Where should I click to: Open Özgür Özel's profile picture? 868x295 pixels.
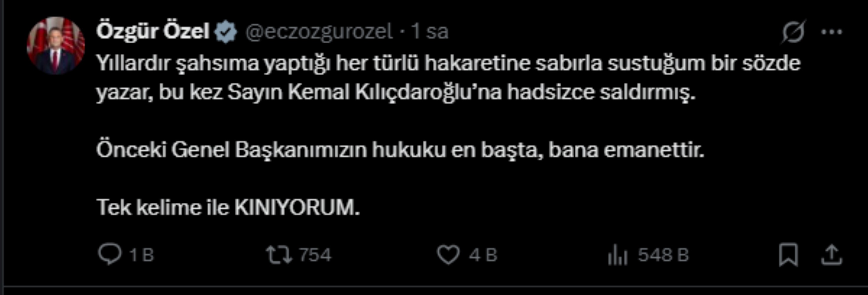[x=55, y=46]
